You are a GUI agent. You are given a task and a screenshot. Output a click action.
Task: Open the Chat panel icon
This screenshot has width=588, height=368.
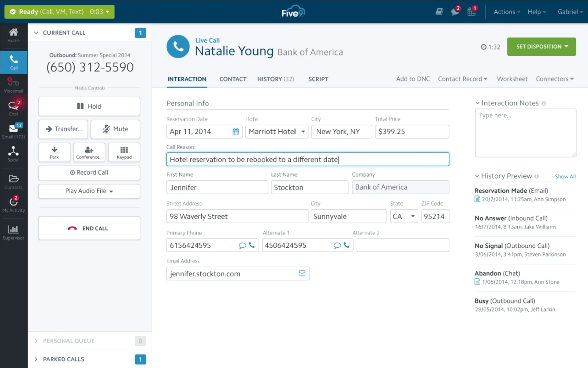(13, 107)
